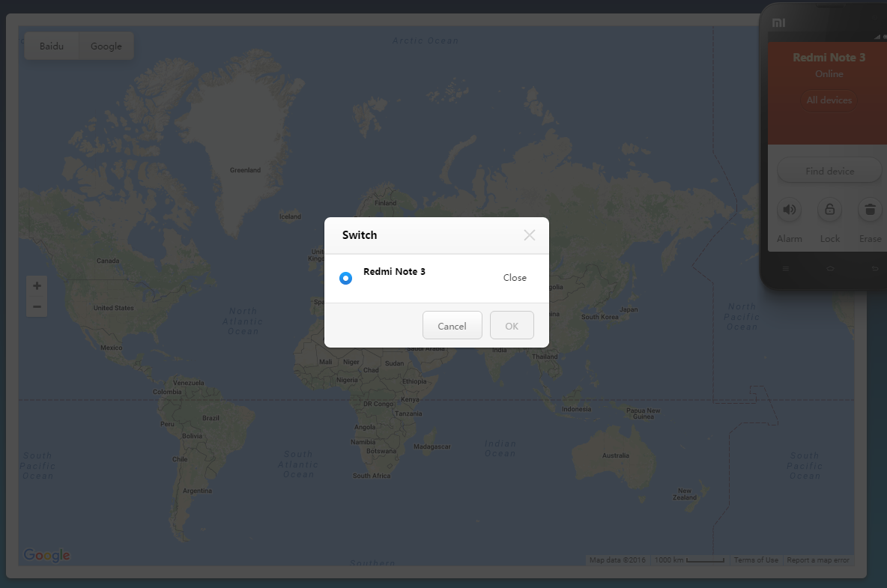This screenshot has width=887, height=588.
Task: Click the Mi logo on the phone
Action: 779,23
